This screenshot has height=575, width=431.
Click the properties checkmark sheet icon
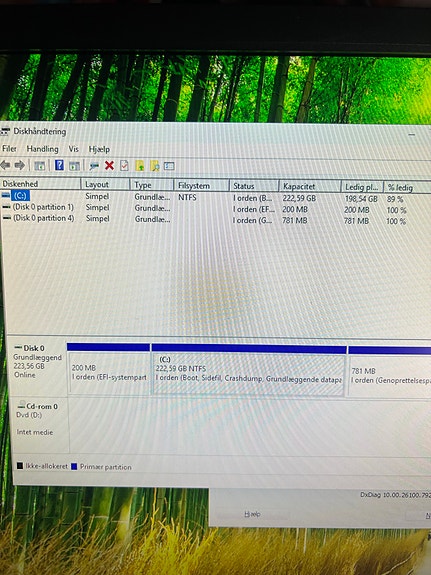124,166
